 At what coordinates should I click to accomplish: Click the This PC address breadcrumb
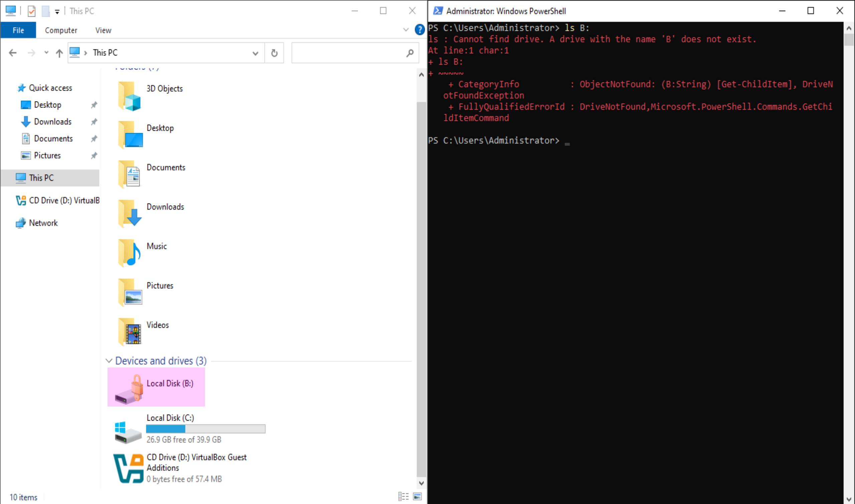(105, 53)
